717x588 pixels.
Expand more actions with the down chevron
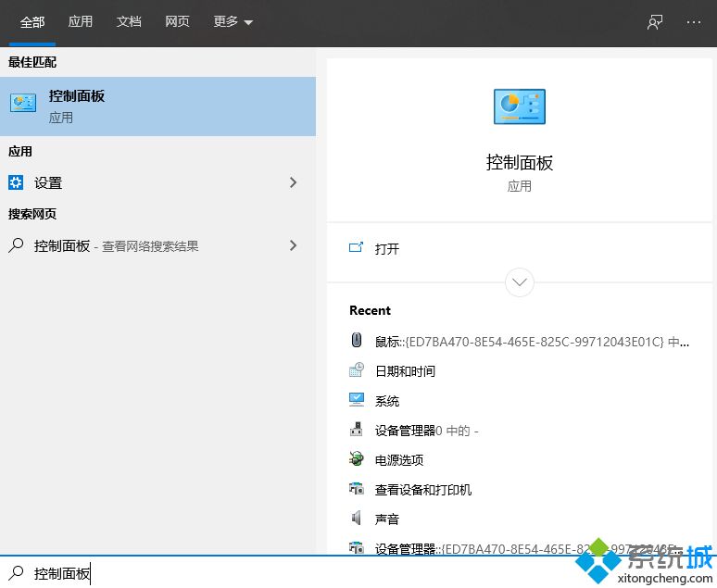(x=520, y=282)
